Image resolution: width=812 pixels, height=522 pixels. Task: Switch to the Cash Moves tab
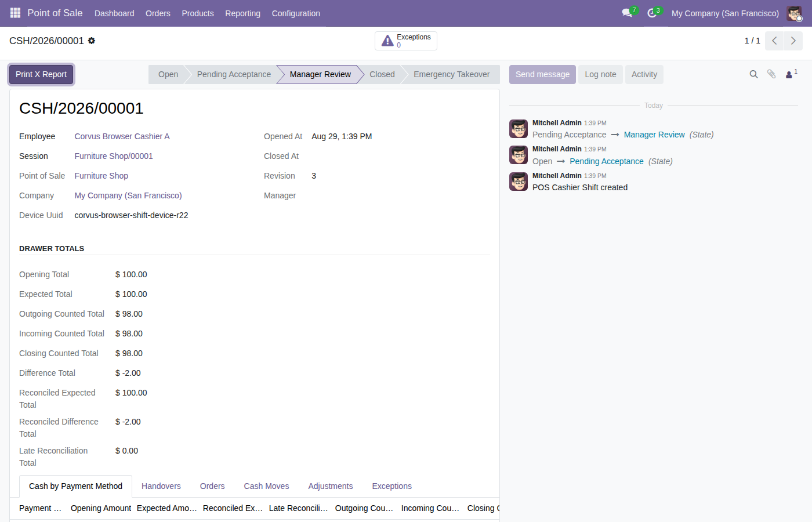coord(266,486)
